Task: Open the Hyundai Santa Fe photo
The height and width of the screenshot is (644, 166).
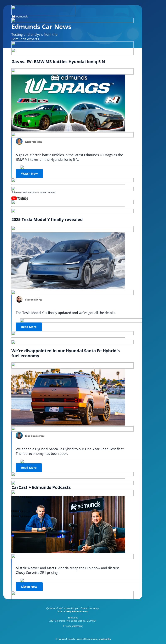Action: (x=68, y=397)
